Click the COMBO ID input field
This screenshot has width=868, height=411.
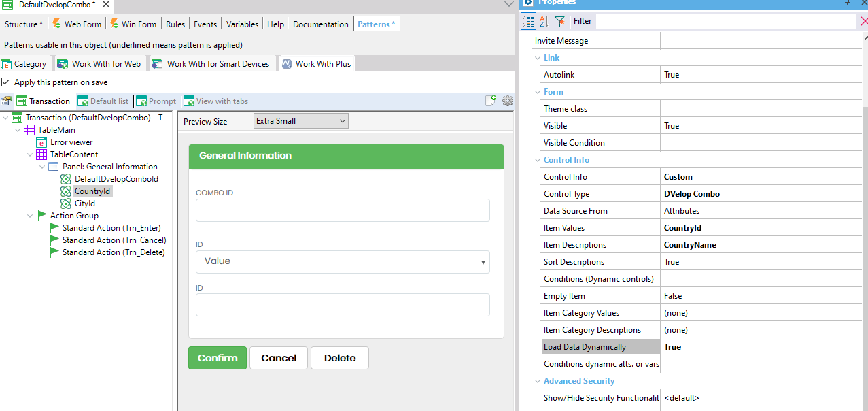(x=343, y=210)
